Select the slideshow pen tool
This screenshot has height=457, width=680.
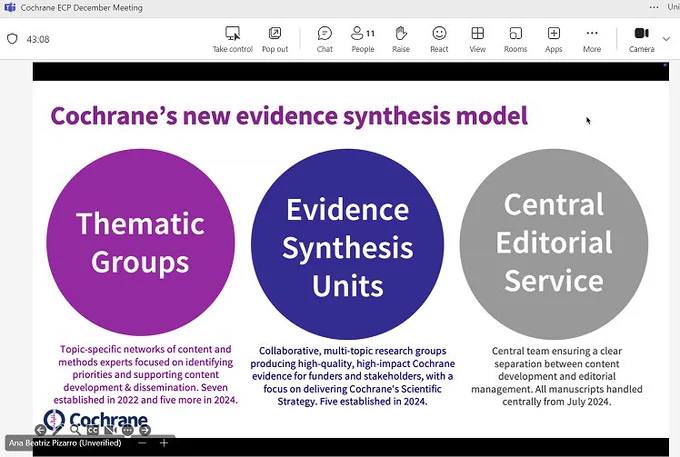coord(57,430)
